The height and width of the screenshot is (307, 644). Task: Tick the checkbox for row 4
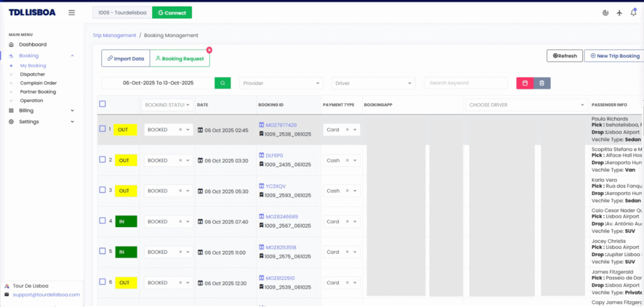(x=103, y=221)
